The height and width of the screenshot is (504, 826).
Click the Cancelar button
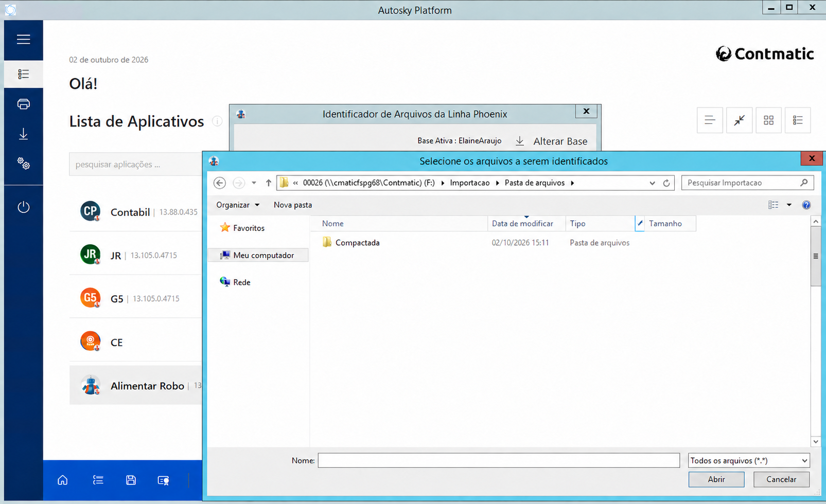point(781,479)
